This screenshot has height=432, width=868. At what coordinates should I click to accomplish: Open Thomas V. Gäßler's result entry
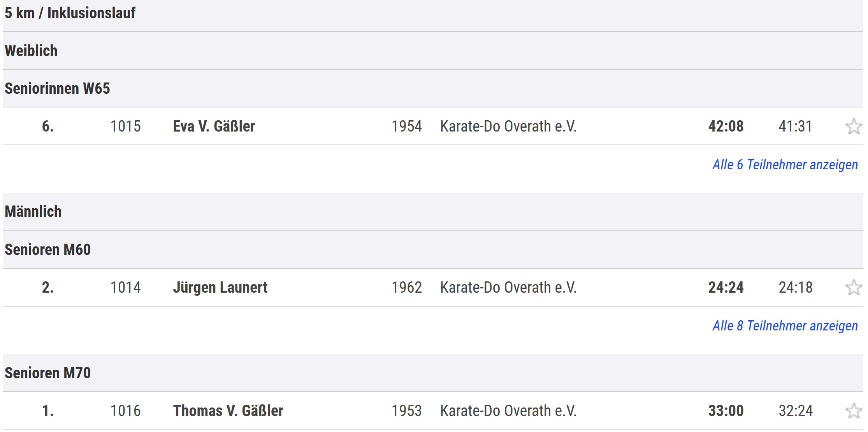228,411
